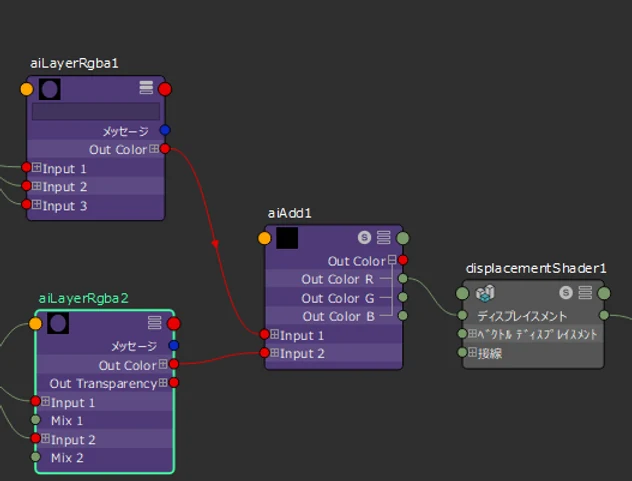Click the aiLayerRgba1 filter field
The image size is (632, 481).
(96, 111)
